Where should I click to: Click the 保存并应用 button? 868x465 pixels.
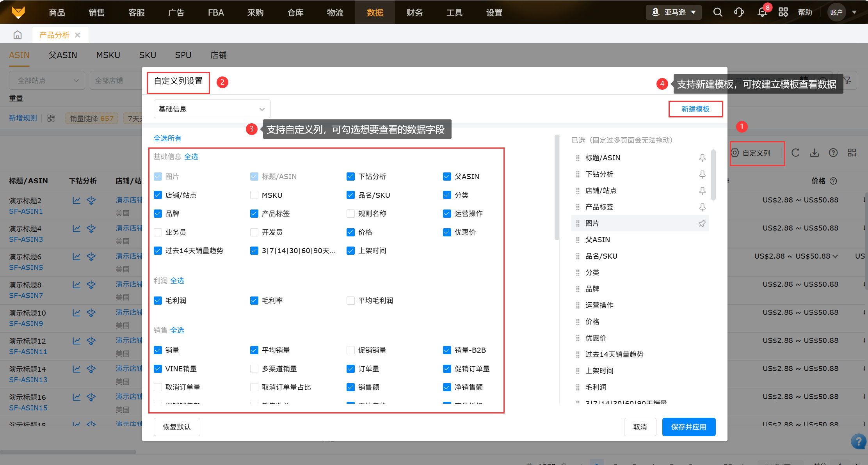click(688, 427)
